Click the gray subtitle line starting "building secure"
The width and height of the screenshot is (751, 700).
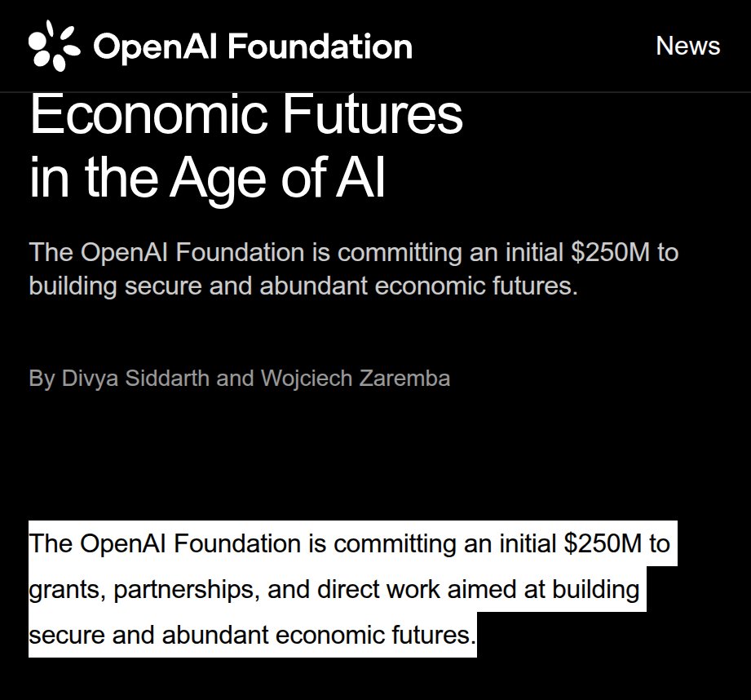tap(303, 286)
